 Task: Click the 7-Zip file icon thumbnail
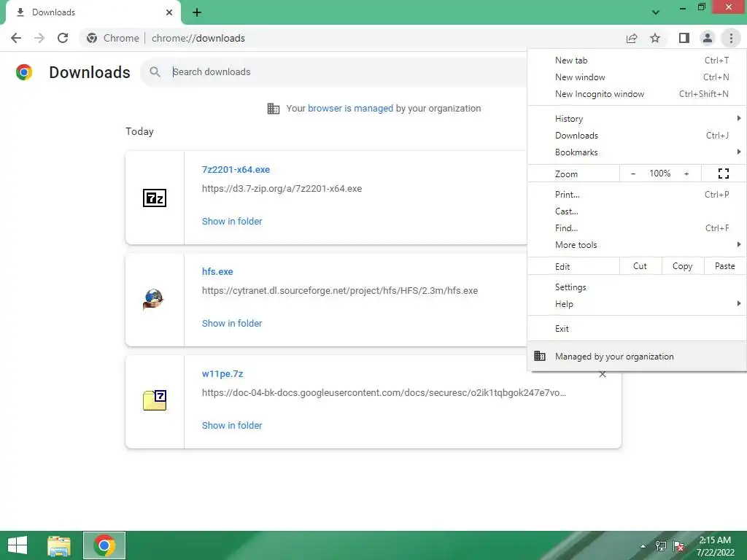(155, 198)
